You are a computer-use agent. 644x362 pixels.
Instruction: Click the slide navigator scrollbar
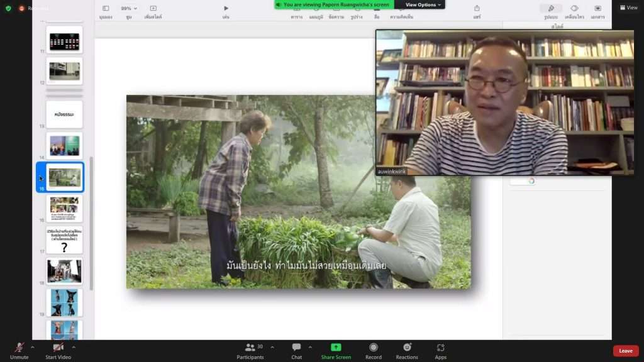[91, 224]
